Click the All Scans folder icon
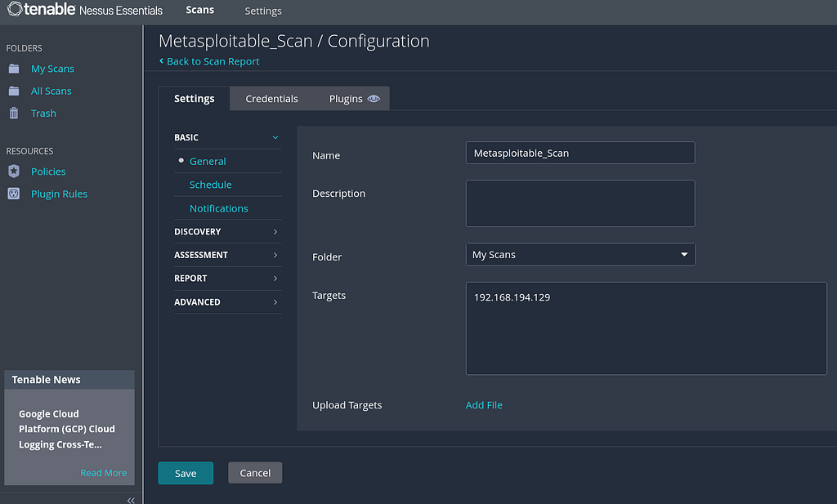837x504 pixels. tap(14, 91)
